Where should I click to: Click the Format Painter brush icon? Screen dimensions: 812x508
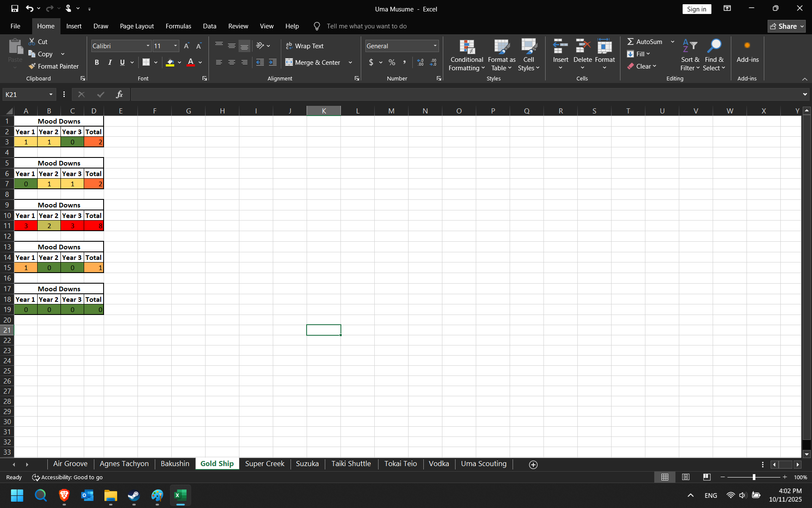pos(32,66)
